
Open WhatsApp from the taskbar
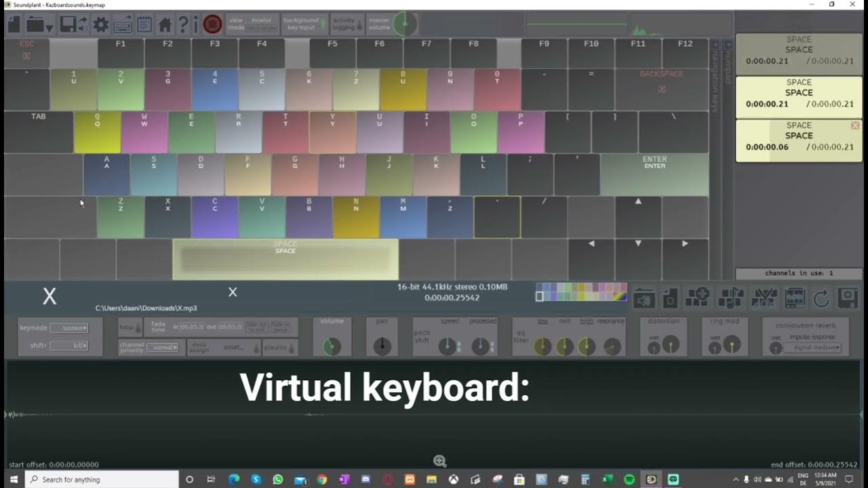pos(277,479)
